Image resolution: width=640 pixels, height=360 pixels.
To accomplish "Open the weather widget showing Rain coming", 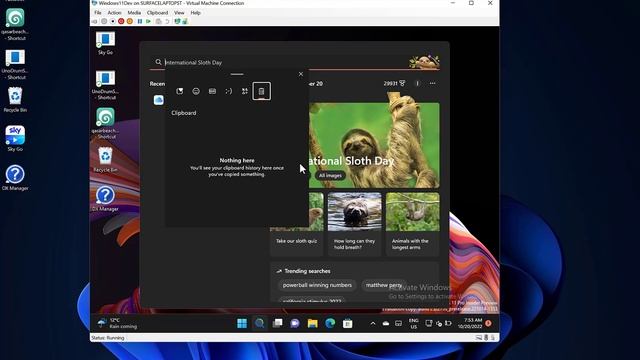I will 118,323.
